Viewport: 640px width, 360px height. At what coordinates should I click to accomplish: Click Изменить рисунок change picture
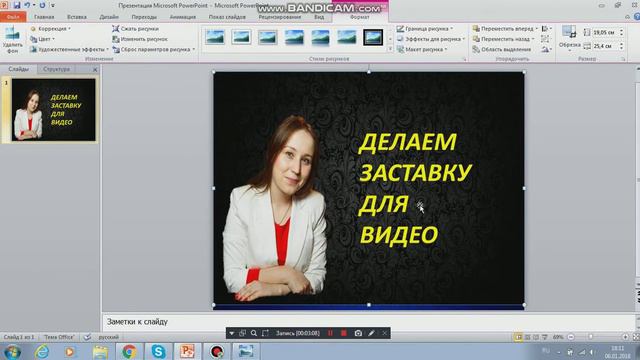[x=140, y=39]
